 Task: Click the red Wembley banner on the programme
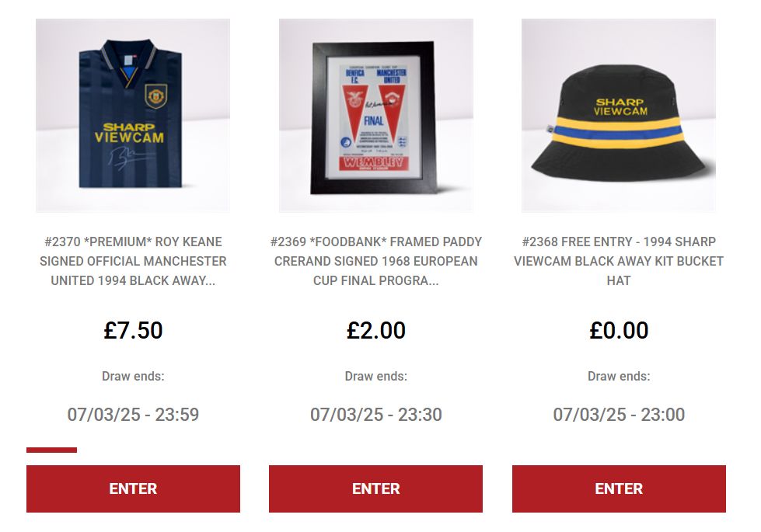pos(374,163)
